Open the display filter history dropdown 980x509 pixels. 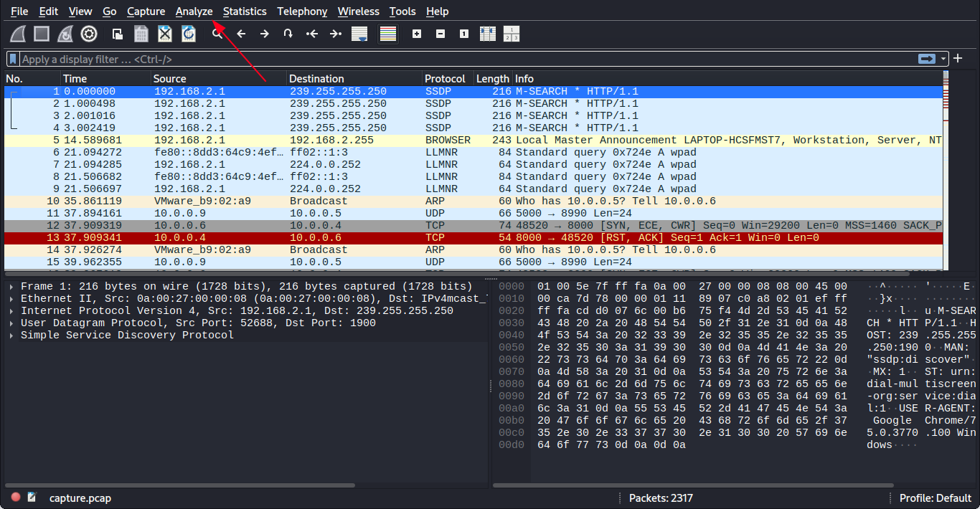point(944,59)
